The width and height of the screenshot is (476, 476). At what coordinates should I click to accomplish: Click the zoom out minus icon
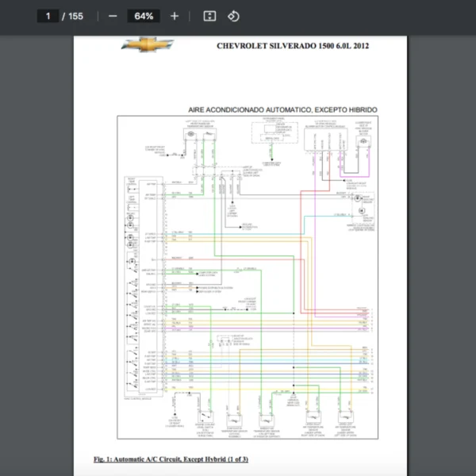click(113, 16)
